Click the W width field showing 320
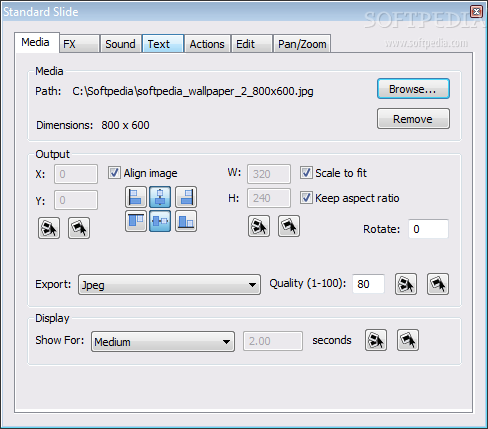Screen dimensions: 488x429 [x=269, y=174]
